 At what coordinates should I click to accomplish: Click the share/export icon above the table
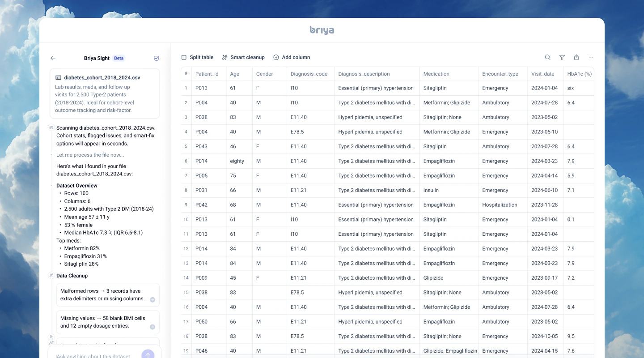pos(576,57)
